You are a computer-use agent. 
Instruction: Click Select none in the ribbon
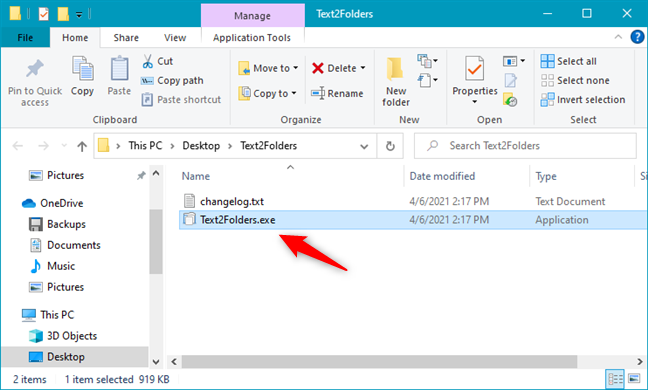click(x=575, y=81)
